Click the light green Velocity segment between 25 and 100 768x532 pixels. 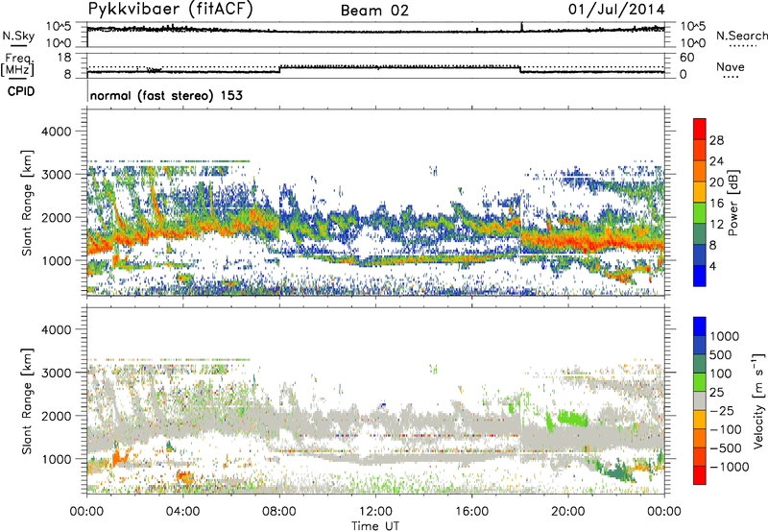(700, 382)
